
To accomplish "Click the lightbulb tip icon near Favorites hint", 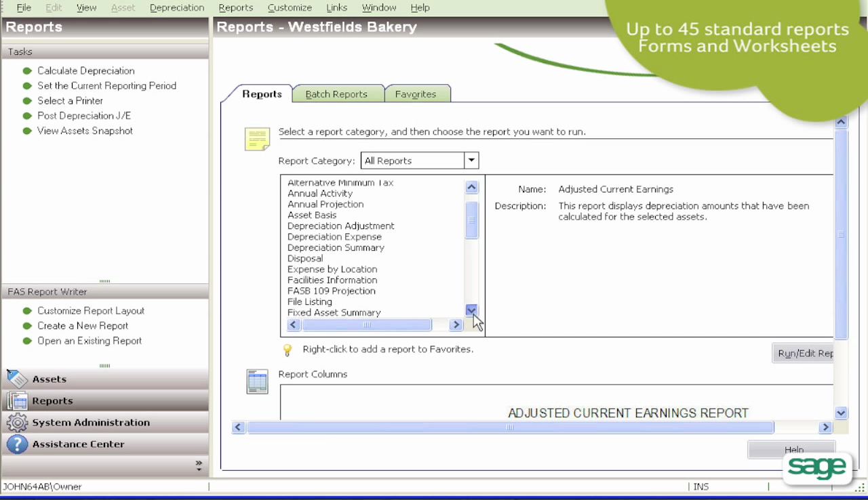I will tap(287, 350).
